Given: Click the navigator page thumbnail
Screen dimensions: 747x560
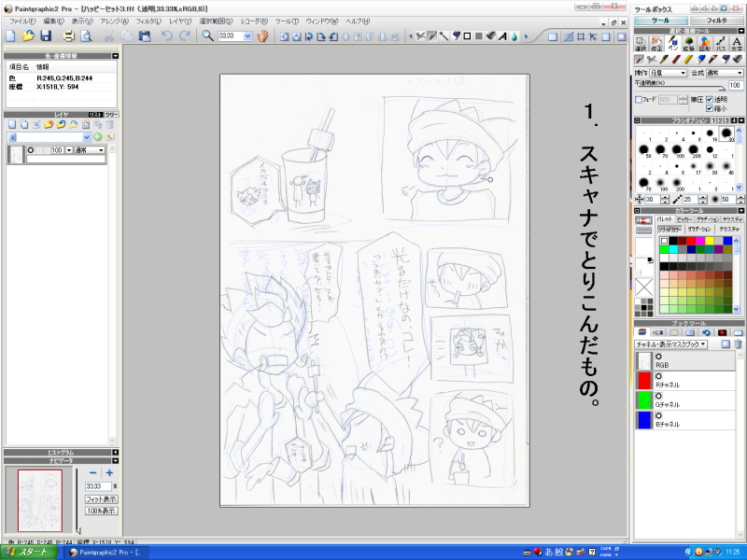Looking at the screenshot, I should coord(40,500).
